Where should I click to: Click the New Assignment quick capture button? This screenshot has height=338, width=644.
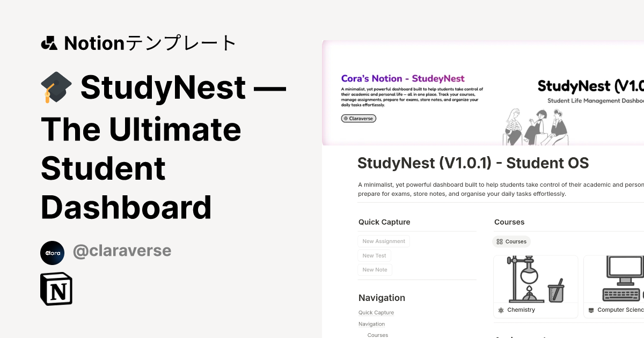(383, 241)
